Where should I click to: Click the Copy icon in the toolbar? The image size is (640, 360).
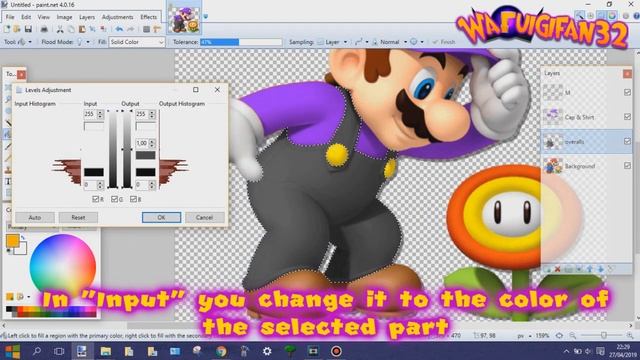(71, 29)
